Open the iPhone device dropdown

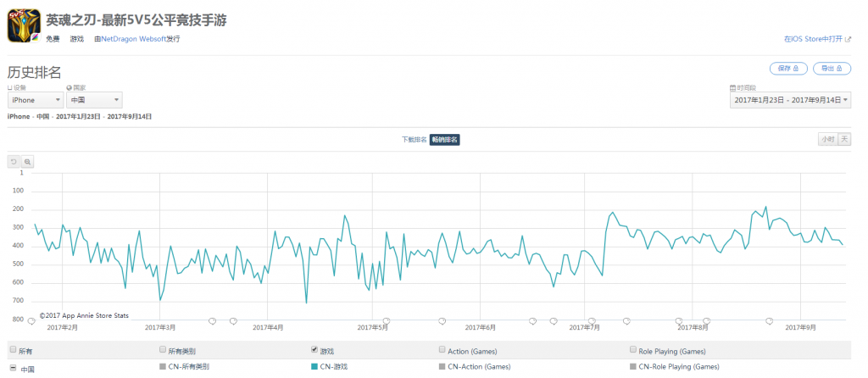36,100
